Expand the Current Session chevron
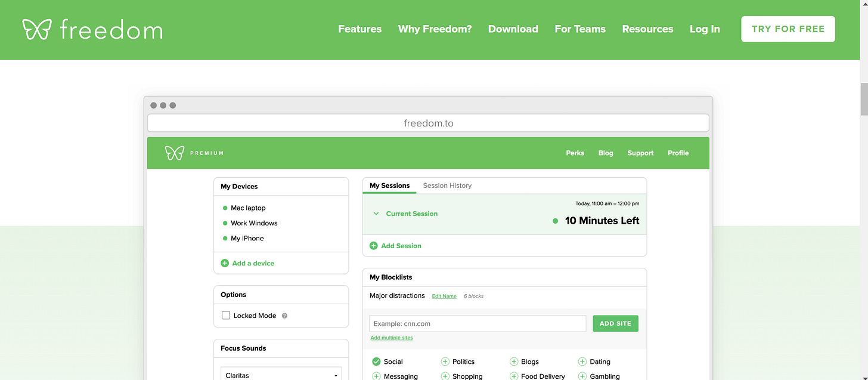 click(376, 214)
